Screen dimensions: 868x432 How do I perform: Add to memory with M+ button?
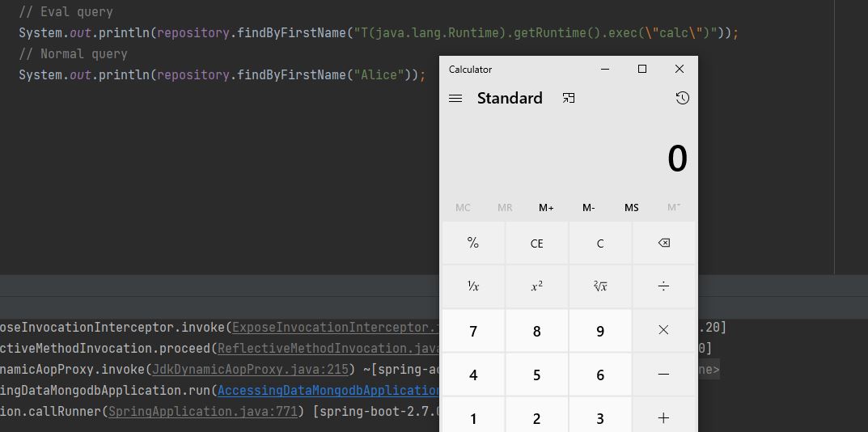point(546,208)
